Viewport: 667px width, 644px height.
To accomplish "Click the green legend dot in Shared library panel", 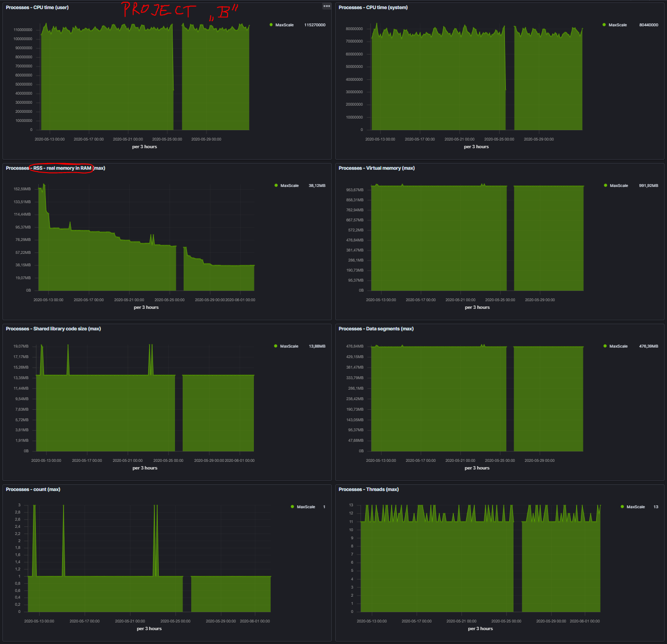I will point(275,346).
